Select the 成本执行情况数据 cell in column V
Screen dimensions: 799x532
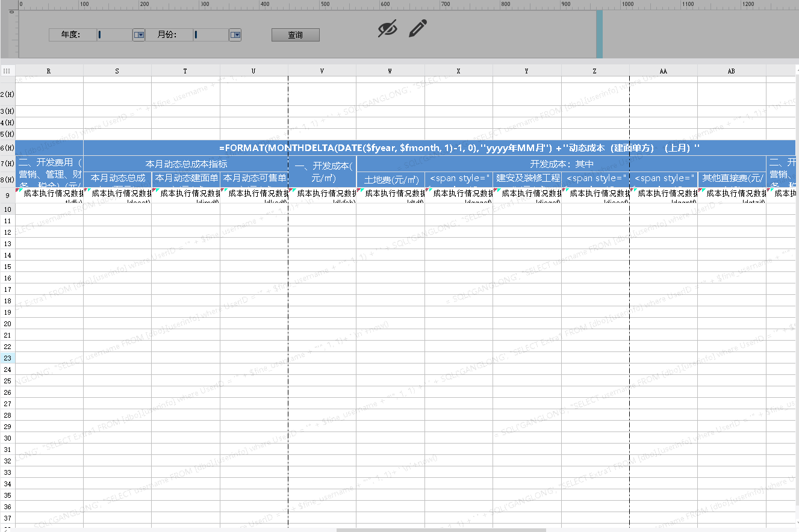pos(322,195)
